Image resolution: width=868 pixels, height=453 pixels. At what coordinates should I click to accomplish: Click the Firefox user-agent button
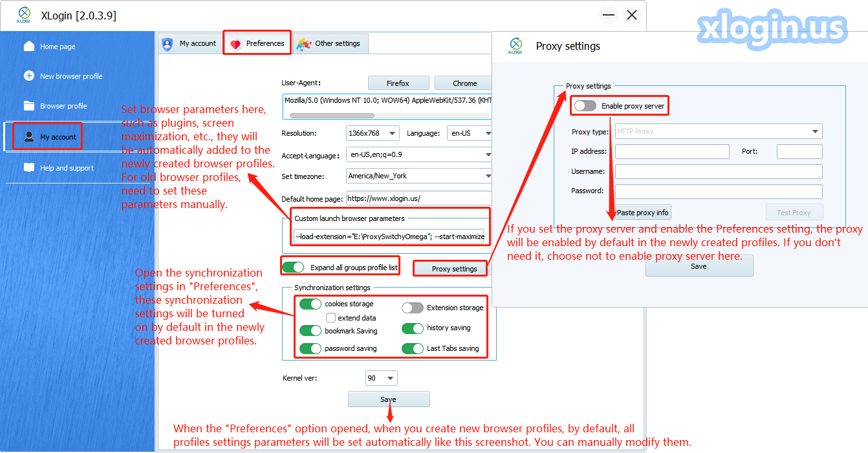[398, 83]
